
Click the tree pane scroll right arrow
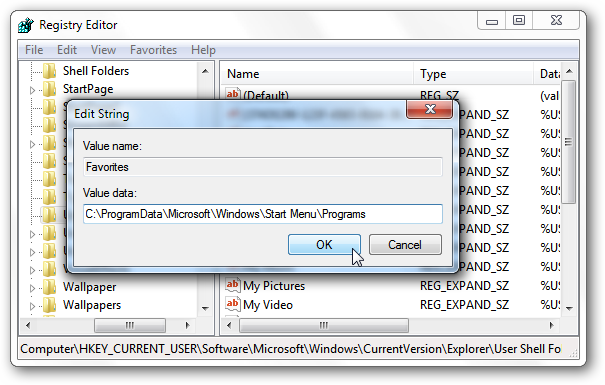point(188,326)
